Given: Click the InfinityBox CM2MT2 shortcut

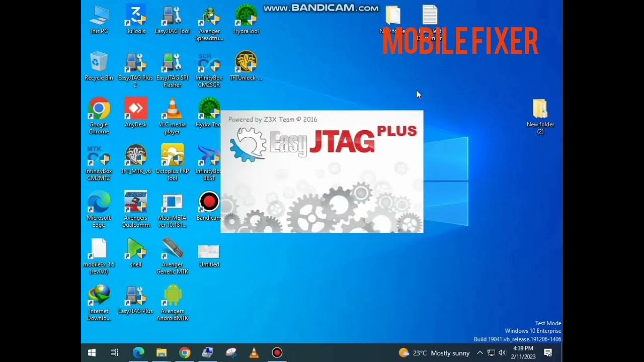Looking at the screenshot, I should (x=99, y=162).
